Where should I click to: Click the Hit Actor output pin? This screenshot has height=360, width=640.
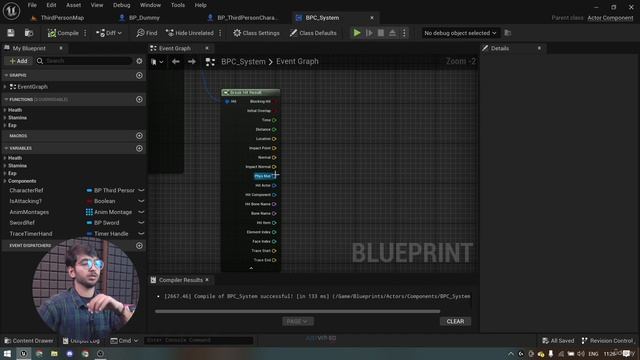pos(274,185)
